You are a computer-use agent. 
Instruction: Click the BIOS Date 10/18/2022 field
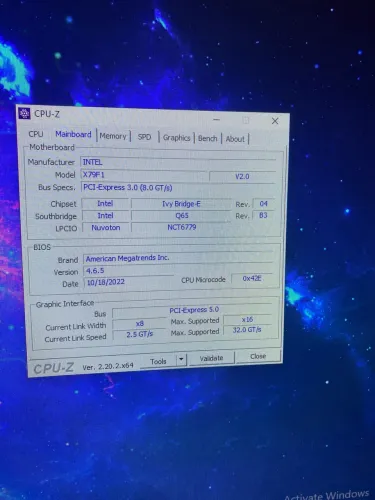(x=128, y=282)
